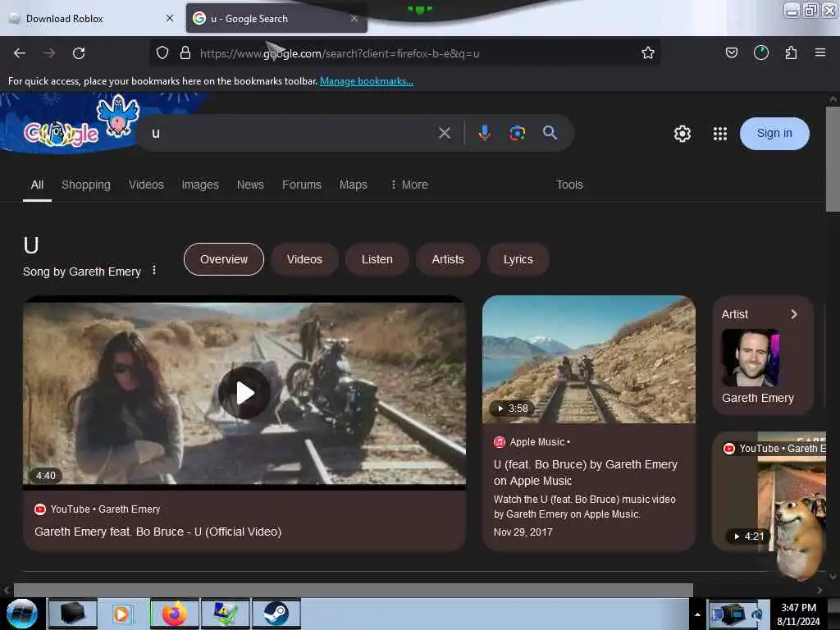Switch to the Download Roblox tab
840x630 pixels.
[x=93, y=18]
